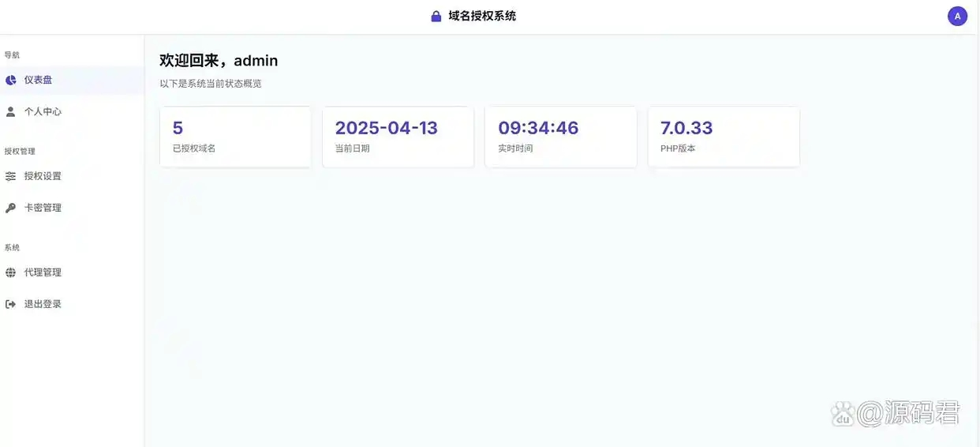This screenshot has height=447, width=980.
Task: Click the key icon beside 卡密管理
Action: tap(10, 208)
